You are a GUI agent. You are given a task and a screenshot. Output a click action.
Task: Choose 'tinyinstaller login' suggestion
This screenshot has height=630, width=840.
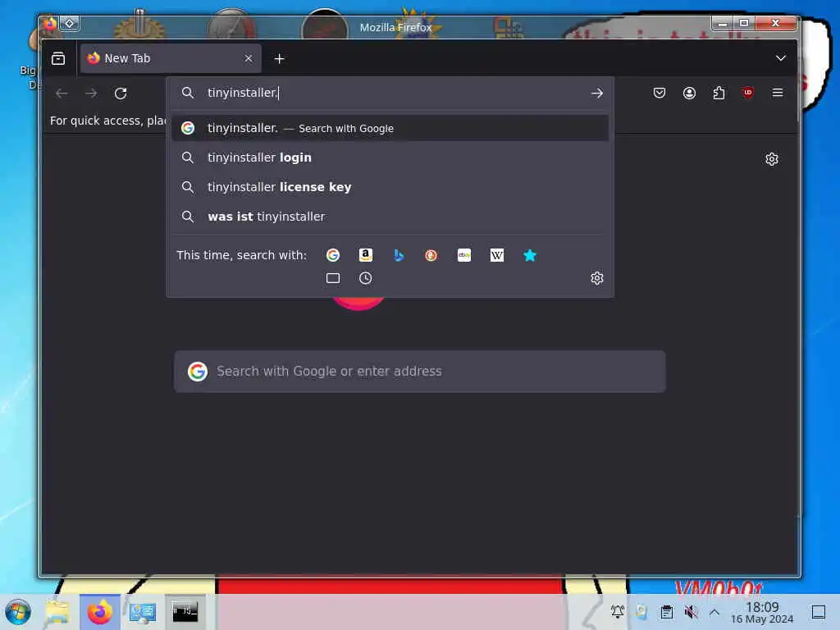(390, 157)
